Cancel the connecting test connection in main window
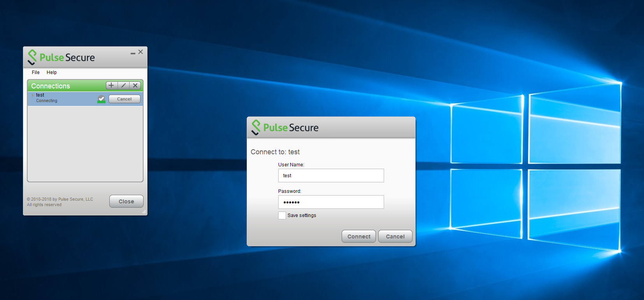The width and height of the screenshot is (644, 300). tap(125, 99)
